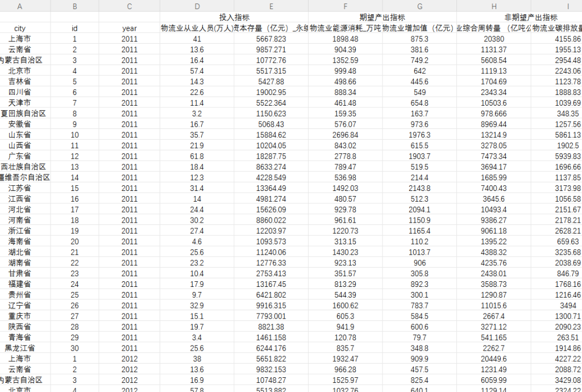
Task: Select the 投入指标 merged header cell
Action: coord(234,18)
